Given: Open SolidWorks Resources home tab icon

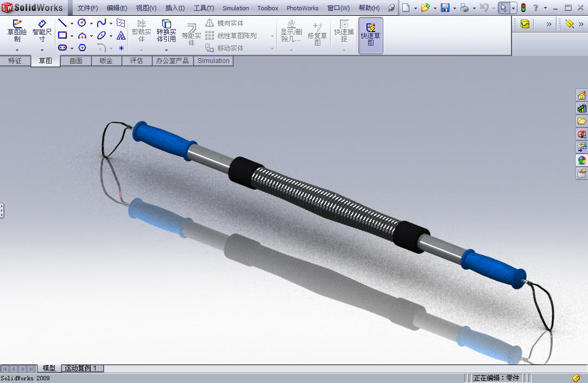Looking at the screenshot, I should (581, 95).
